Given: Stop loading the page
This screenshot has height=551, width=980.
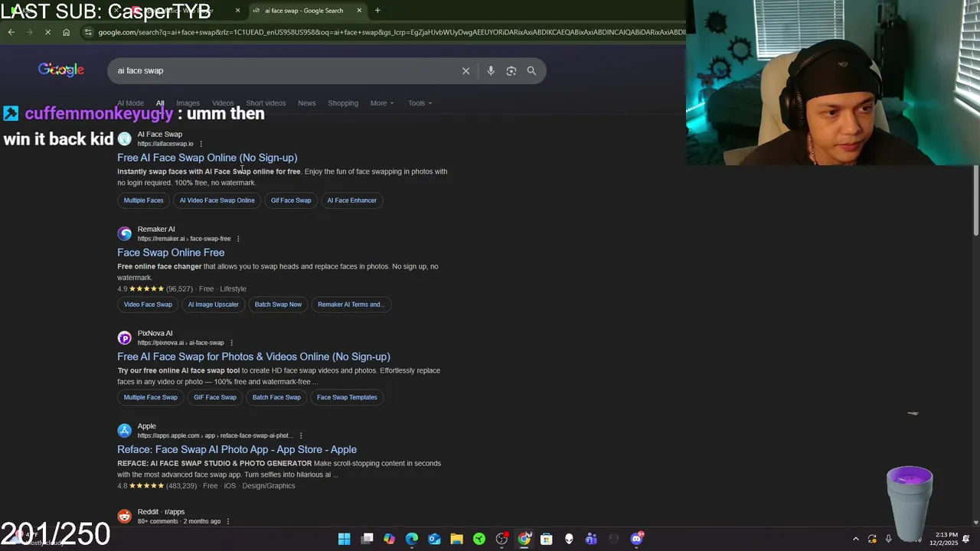Looking at the screenshot, I should (47, 32).
